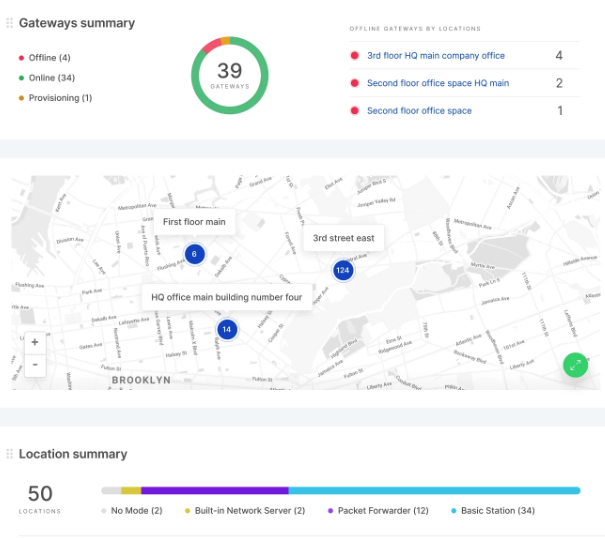
Task: Select the First floor main map label
Action: coord(194,222)
